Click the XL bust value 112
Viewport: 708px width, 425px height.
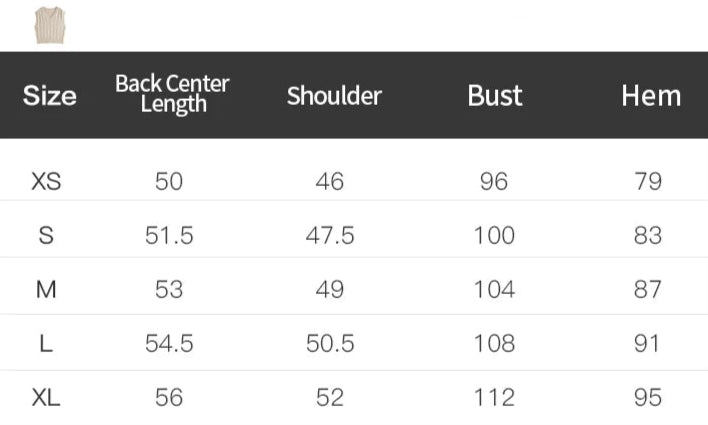pos(494,398)
